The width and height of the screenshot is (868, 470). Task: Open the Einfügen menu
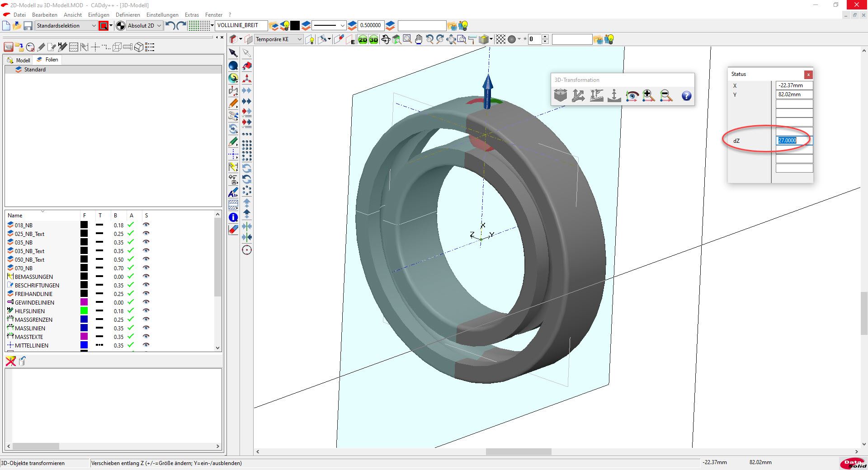[99, 15]
